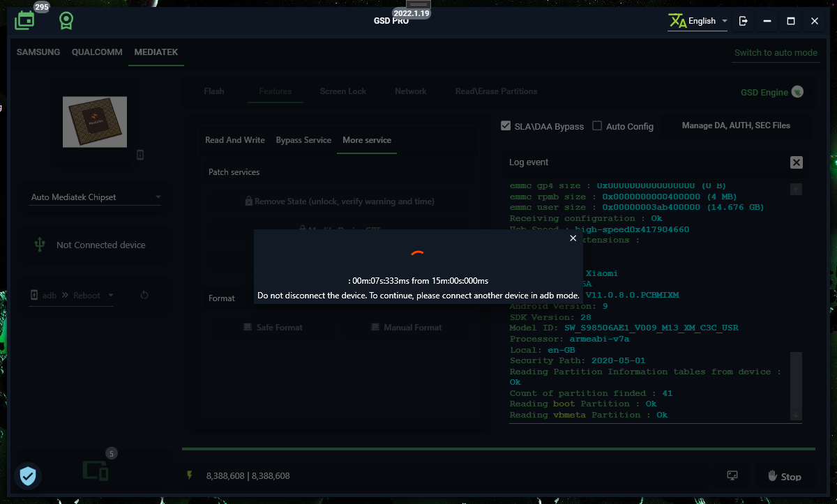Click the Log event heading
The image size is (837, 504).
pyautogui.click(x=529, y=162)
